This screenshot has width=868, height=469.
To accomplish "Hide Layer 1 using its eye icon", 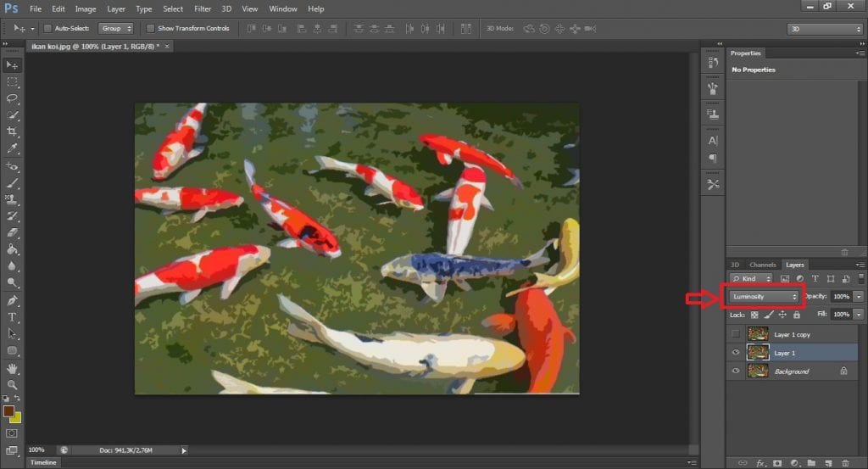I will point(736,353).
